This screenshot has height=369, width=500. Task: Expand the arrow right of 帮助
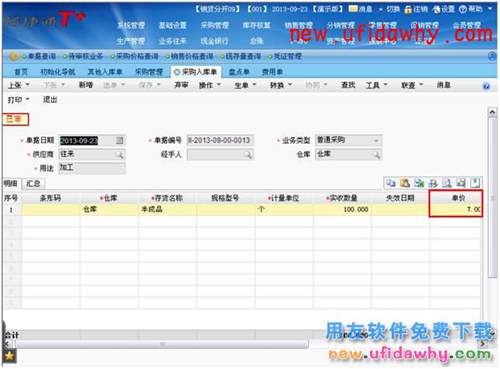click(490, 9)
